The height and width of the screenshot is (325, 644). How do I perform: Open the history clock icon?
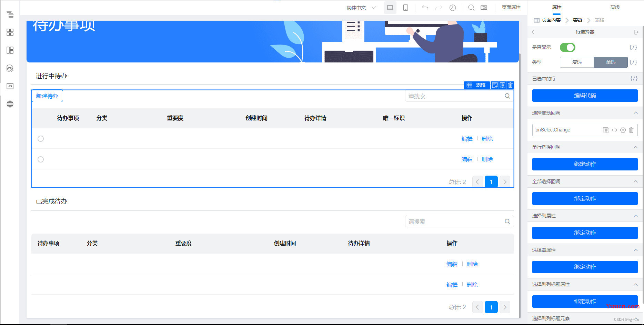453,8
